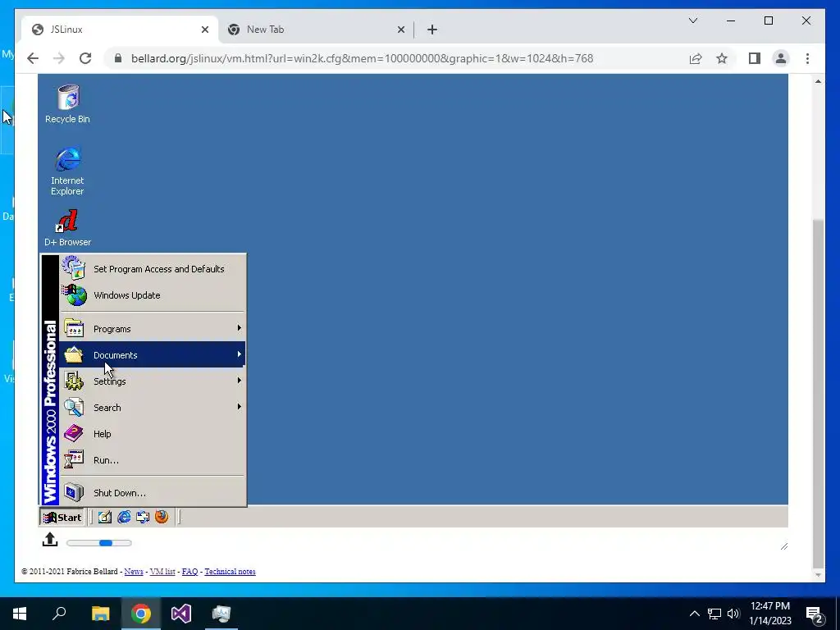Click the Documents folder icon in the Start menu

(74, 354)
